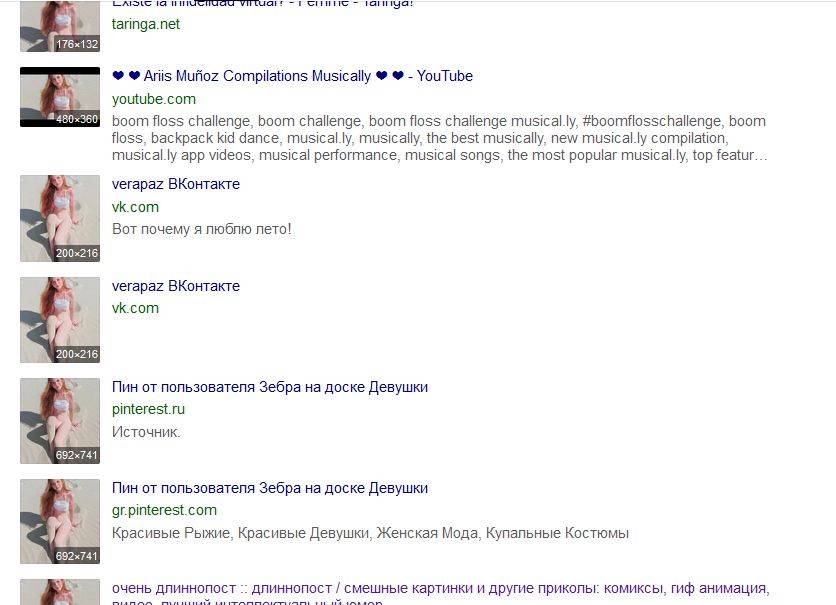Click the youtube.com URL

tap(153, 99)
